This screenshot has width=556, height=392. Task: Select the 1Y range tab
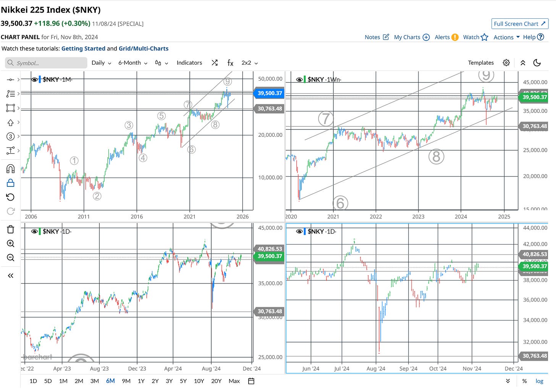tap(141, 381)
